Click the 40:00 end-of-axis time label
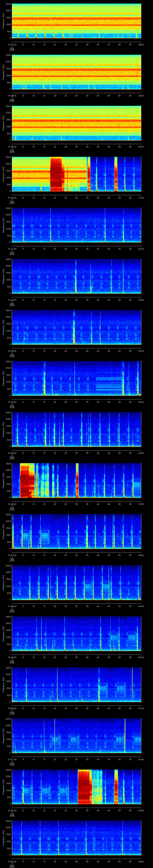 141,147
